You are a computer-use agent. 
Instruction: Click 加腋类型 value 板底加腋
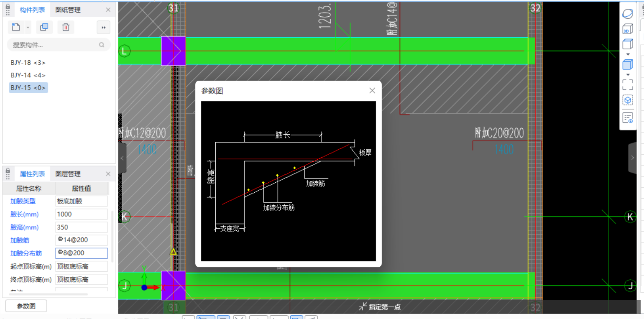point(82,201)
